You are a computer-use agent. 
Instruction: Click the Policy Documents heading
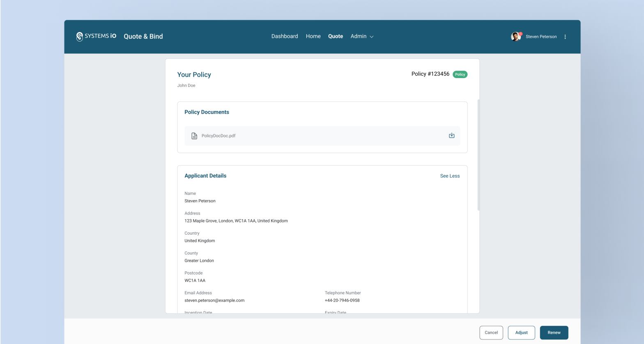[207, 112]
